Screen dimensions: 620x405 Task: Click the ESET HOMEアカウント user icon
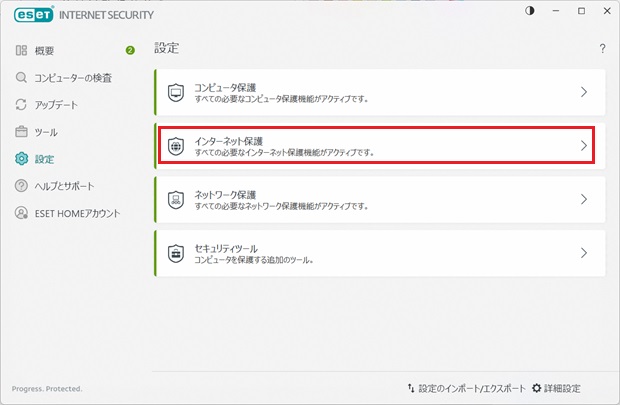(21, 213)
